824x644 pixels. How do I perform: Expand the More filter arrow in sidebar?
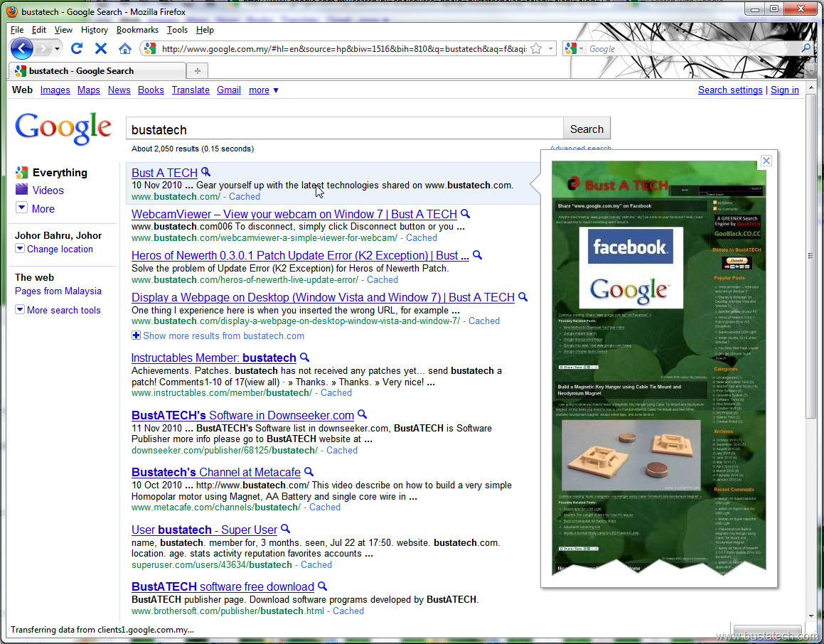tap(21, 208)
